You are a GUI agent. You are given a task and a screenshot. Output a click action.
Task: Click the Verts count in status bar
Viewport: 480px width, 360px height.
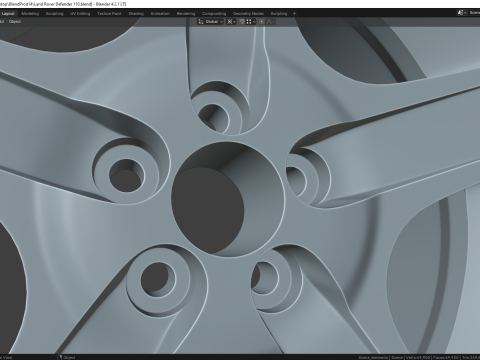point(418,358)
